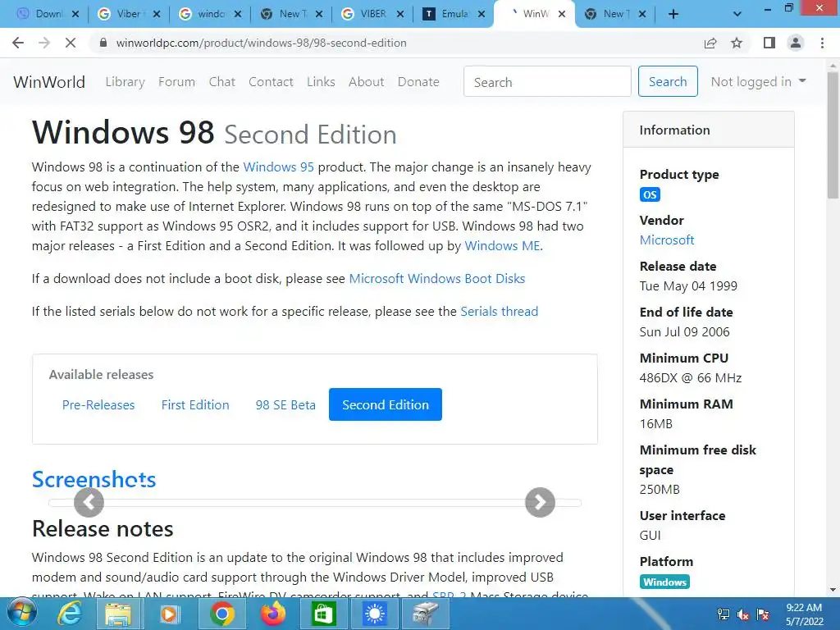Expand the tab search dropdown

[737, 14]
